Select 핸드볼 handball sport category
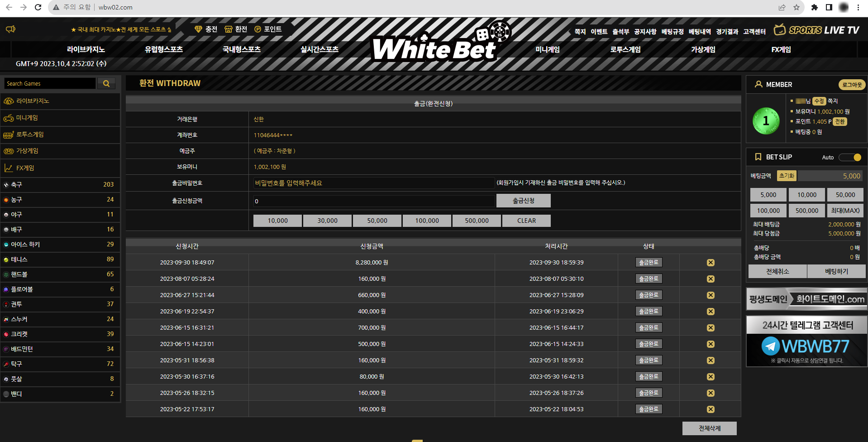This screenshot has width=868, height=442. pyautogui.click(x=60, y=274)
